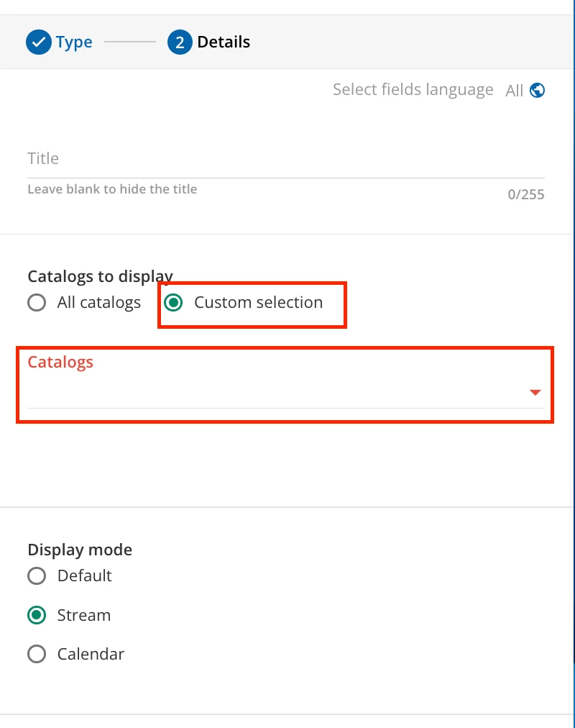Expand the red Catalogs dropdown arrow
The height and width of the screenshot is (728, 575).
click(535, 393)
